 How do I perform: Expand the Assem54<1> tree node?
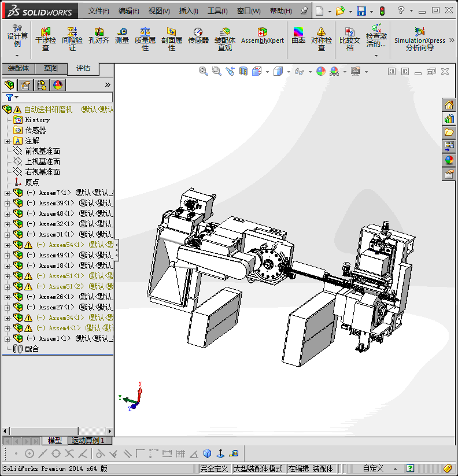tap(8, 245)
